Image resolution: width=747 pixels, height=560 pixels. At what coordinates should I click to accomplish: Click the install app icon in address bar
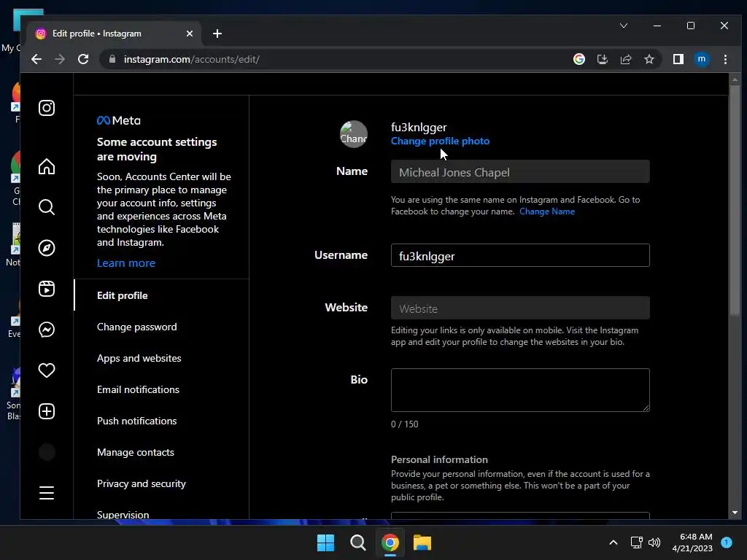coord(602,59)
